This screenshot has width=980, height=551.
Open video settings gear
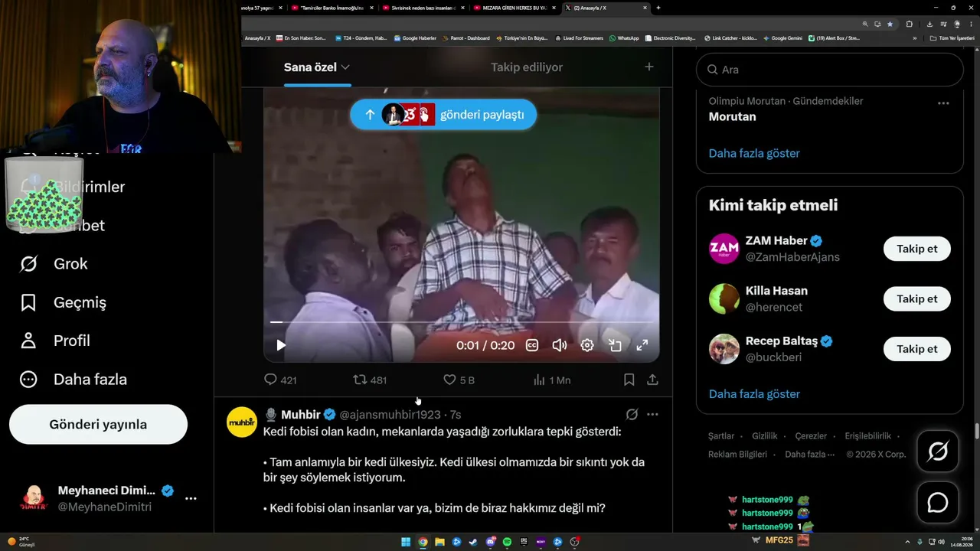(587, 345)
